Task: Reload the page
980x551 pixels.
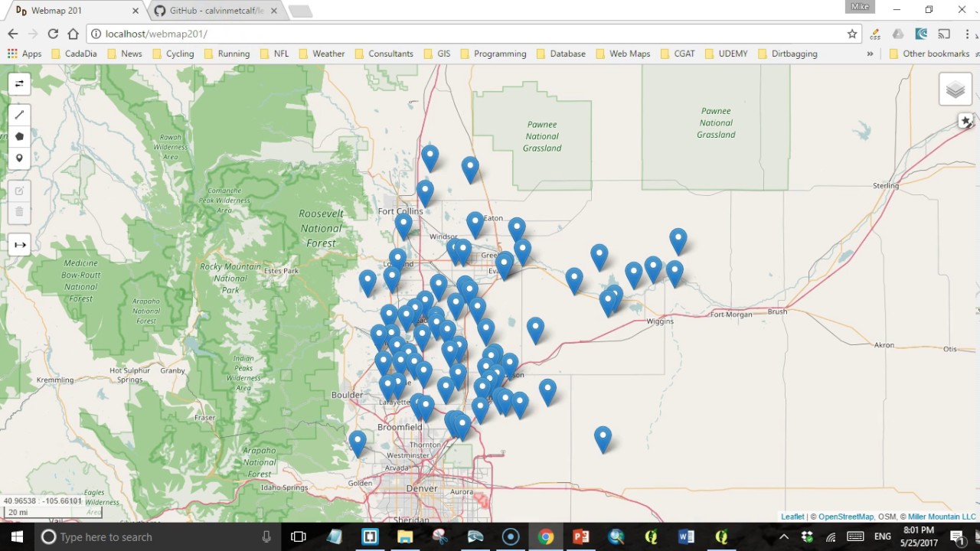Action: pos(53,34)
